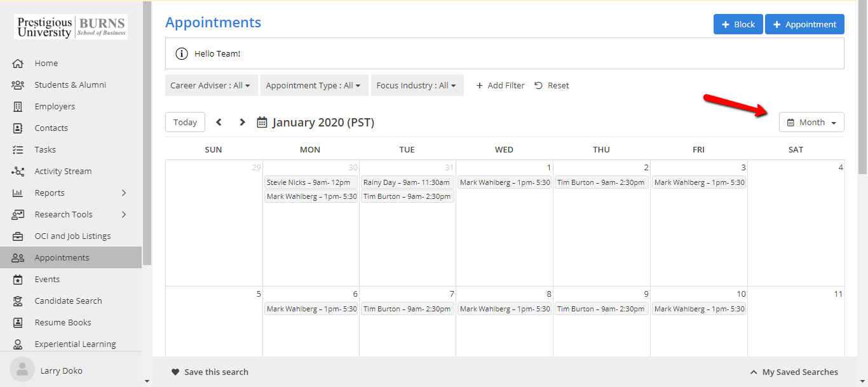Image resolution: width=868 pixels, height=387 pixels.
Task: Click the heart icon to save search
Action: pyautogui.click(x=175, y=372)
